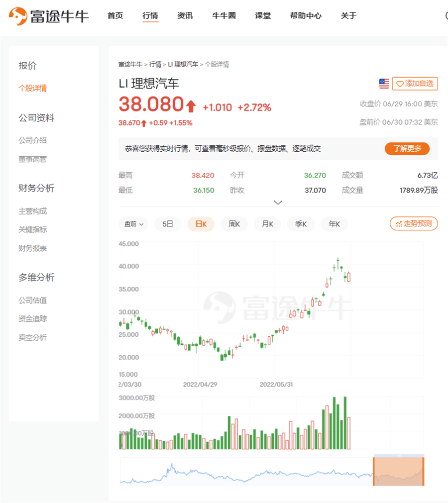Open 牛牛圈 in top navigation
Image resolution: width=448 pixels, height=503 pixels.
[x=224, y=16]
